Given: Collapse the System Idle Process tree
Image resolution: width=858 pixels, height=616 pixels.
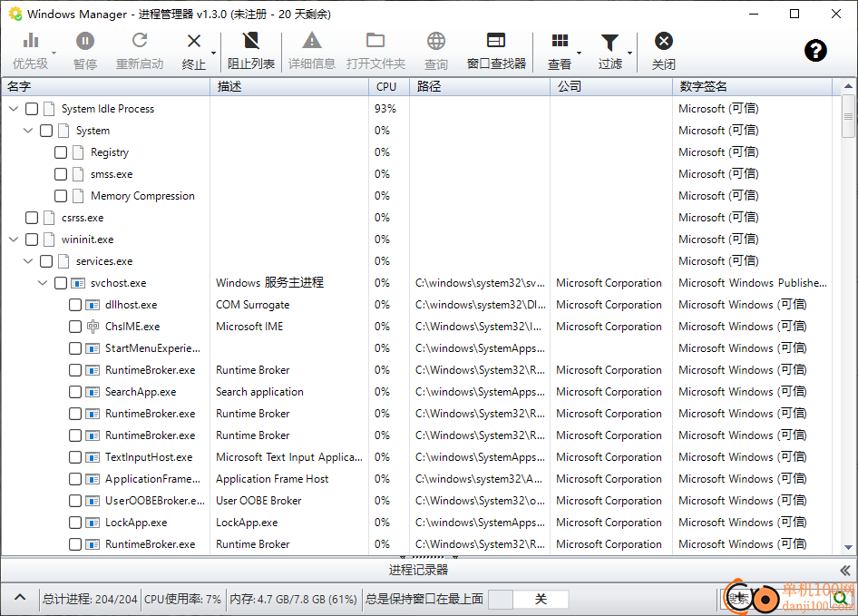Looking at the screenshot, I should click(x=15, y=109).
